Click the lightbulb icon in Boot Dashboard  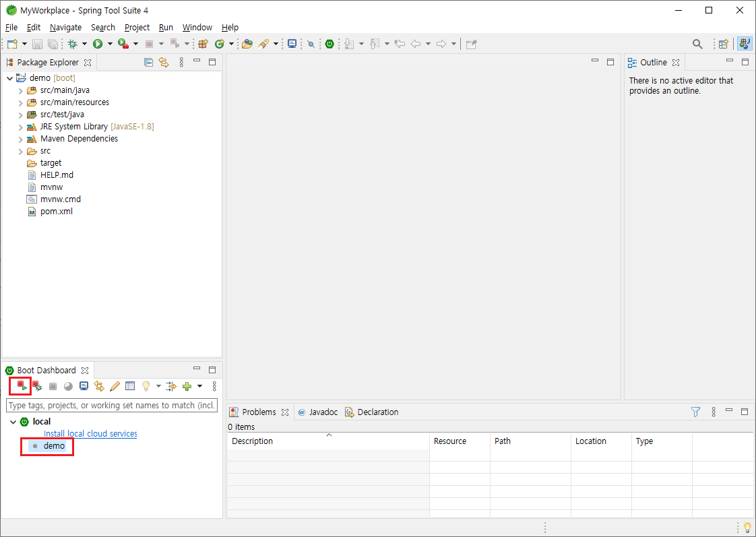(x=146, y=386)
